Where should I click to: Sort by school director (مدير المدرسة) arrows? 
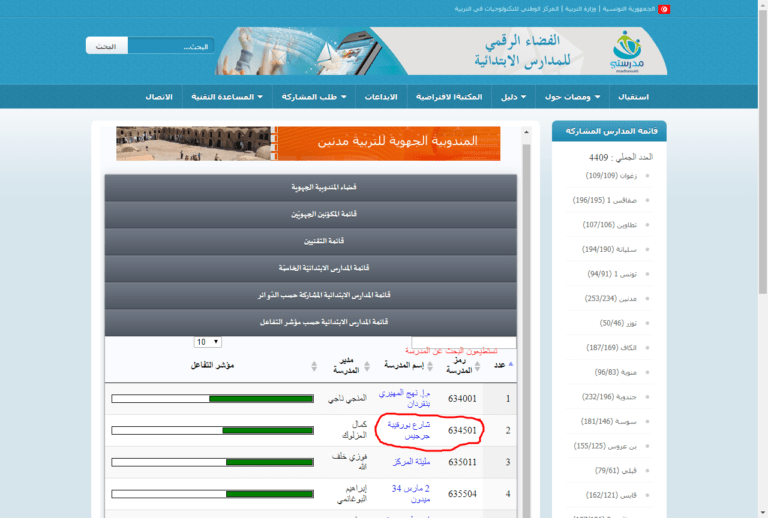pos(315,366)
